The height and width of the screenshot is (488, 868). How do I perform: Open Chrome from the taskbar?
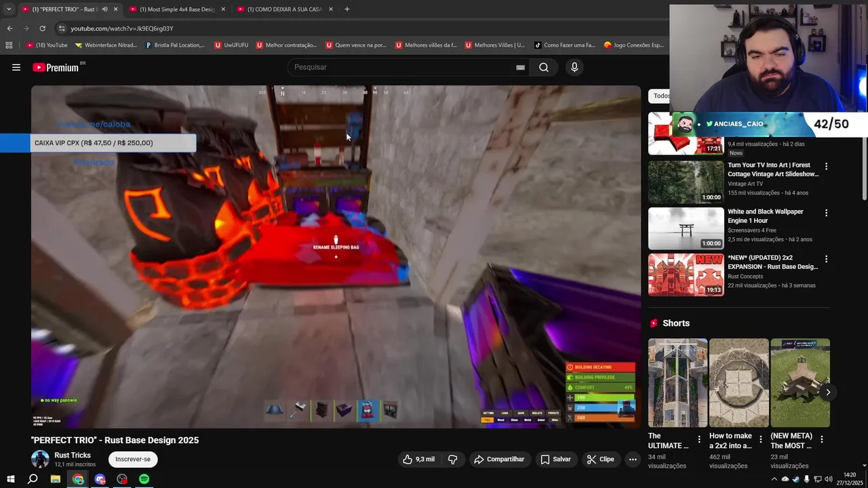point(78,479)
